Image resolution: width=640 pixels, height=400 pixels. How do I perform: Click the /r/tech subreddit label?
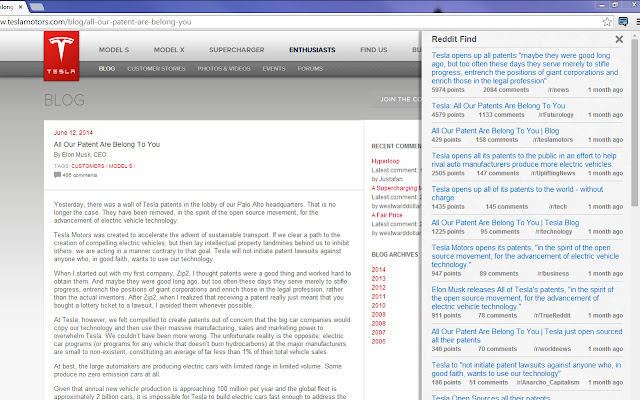[558, 207]
